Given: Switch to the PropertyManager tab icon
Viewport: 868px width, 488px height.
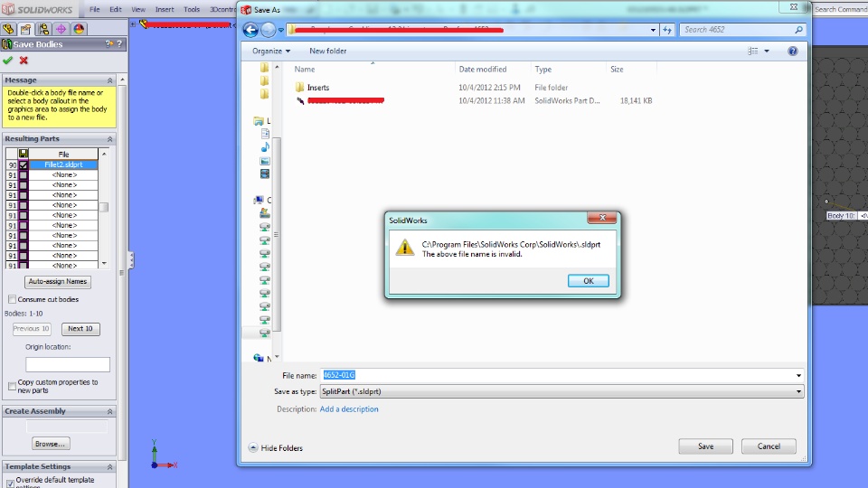Looking at the screenshot, I should (25, 29).
